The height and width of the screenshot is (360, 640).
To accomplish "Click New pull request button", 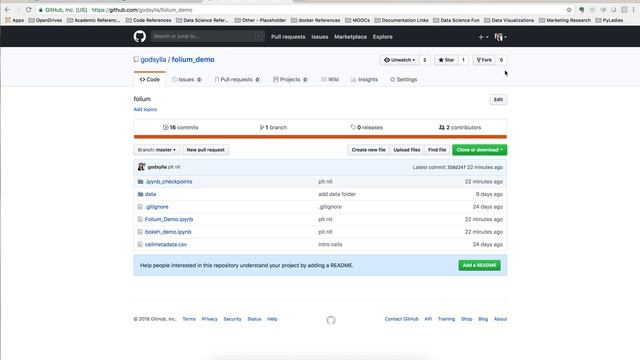I will tap(205, 150).
